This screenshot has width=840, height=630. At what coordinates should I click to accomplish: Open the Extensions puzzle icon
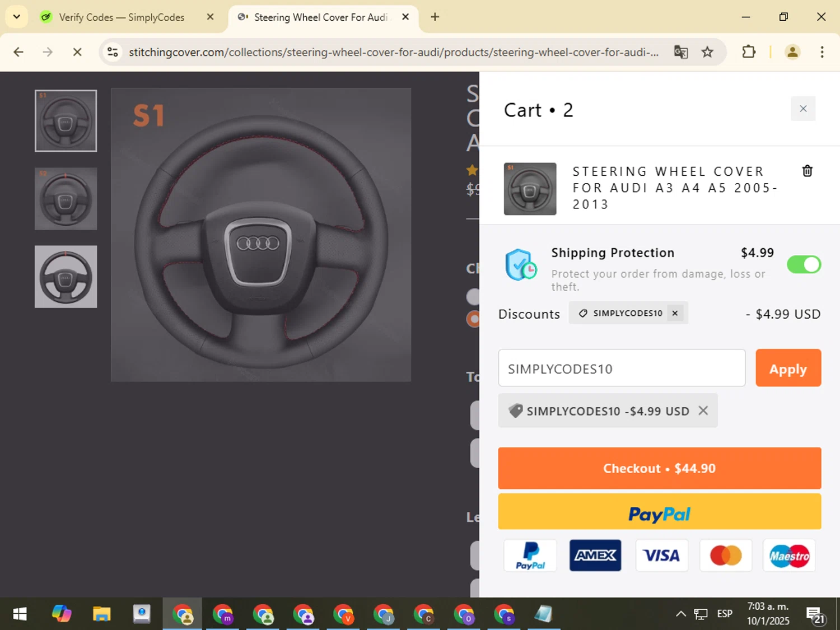(749, 52)
